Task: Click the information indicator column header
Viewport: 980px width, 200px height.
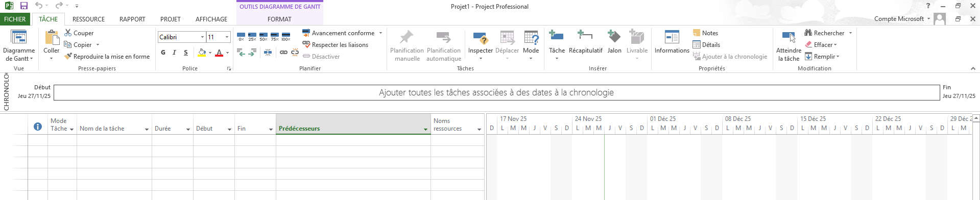Action: (x=38, y=126)
